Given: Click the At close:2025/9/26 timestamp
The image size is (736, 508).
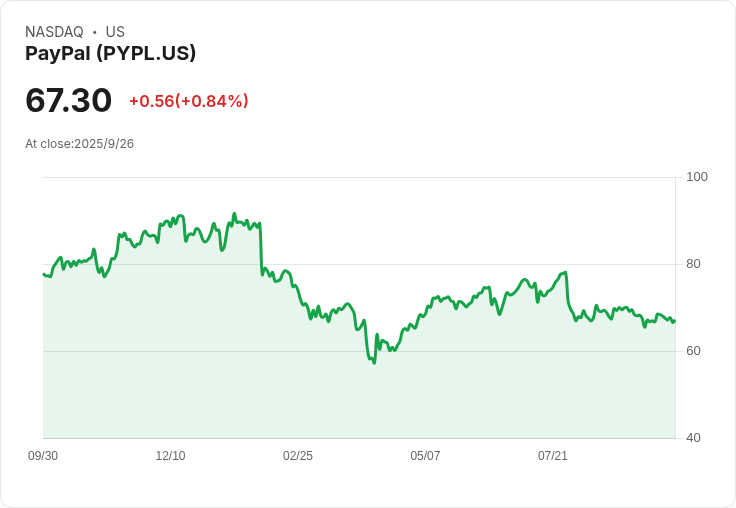Looking at the screenshot, I should pyautogui.click(x=79, y=144).
